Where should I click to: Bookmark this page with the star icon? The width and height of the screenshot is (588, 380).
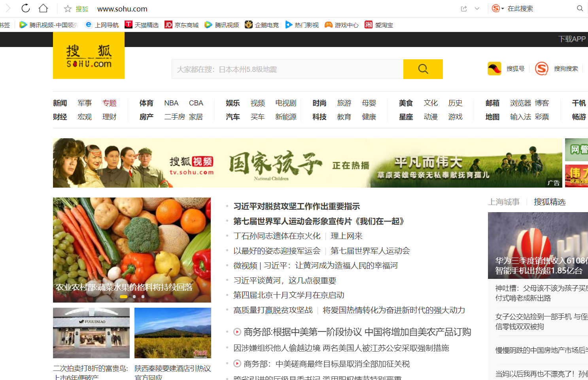pyautogui.click(x=68, y=9)
